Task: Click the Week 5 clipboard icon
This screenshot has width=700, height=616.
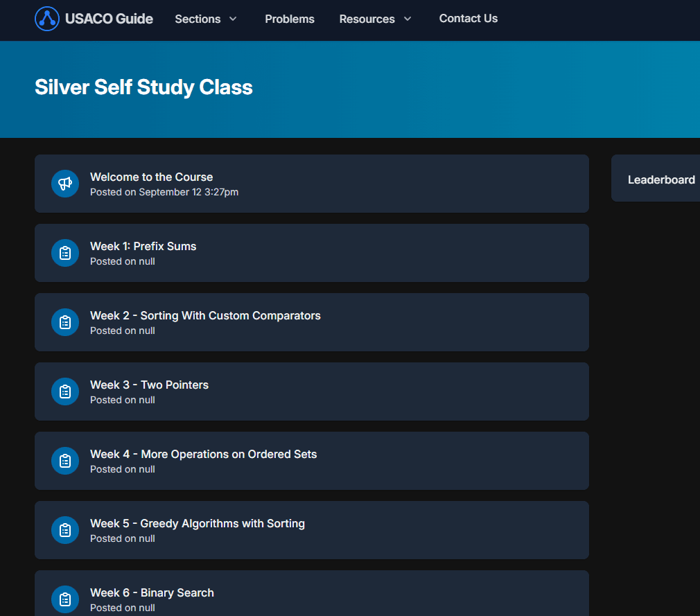Action: 65,530
